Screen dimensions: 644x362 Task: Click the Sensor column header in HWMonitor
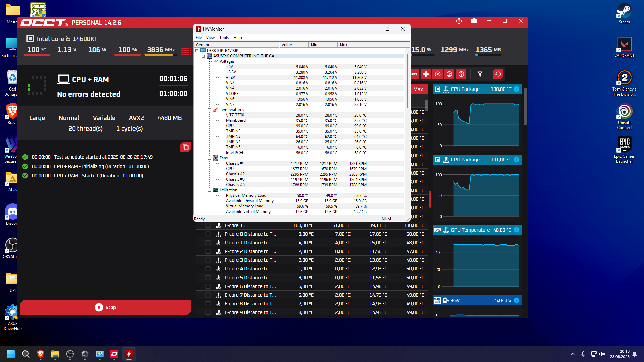click(x=236, y=45)
